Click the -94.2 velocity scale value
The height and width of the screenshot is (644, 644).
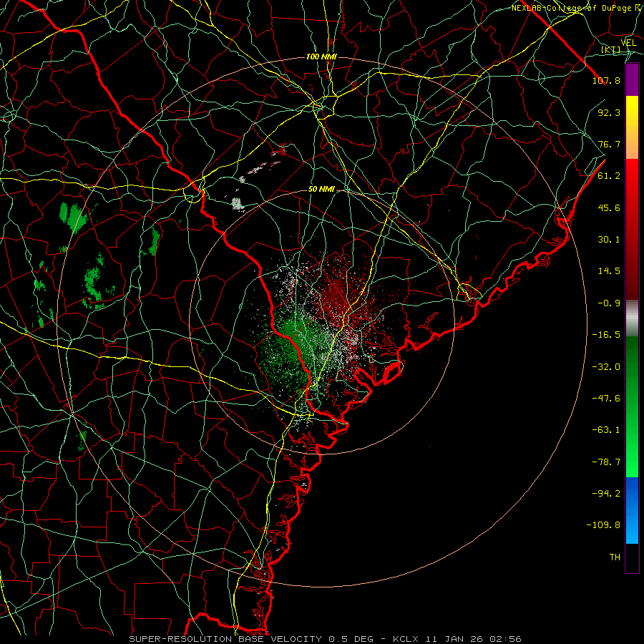click(x=606, y=494)
